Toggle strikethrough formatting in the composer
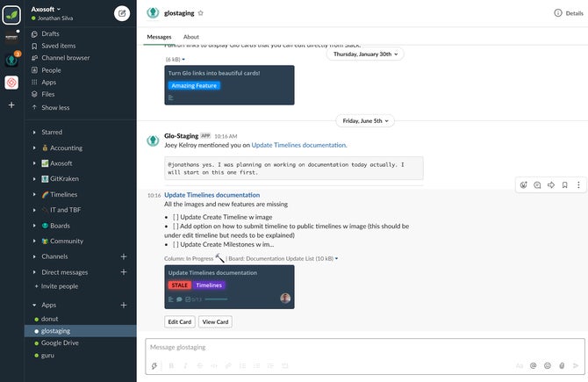This screenshot has width=588, height=382. [x=200, y=366]
